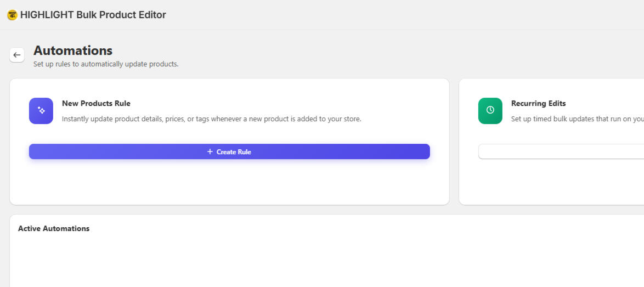Image resolution: width=644 pixels, height=287 pixels.
Task: Click empty space below Create Rule button
Action: click(x=230, y=183)
